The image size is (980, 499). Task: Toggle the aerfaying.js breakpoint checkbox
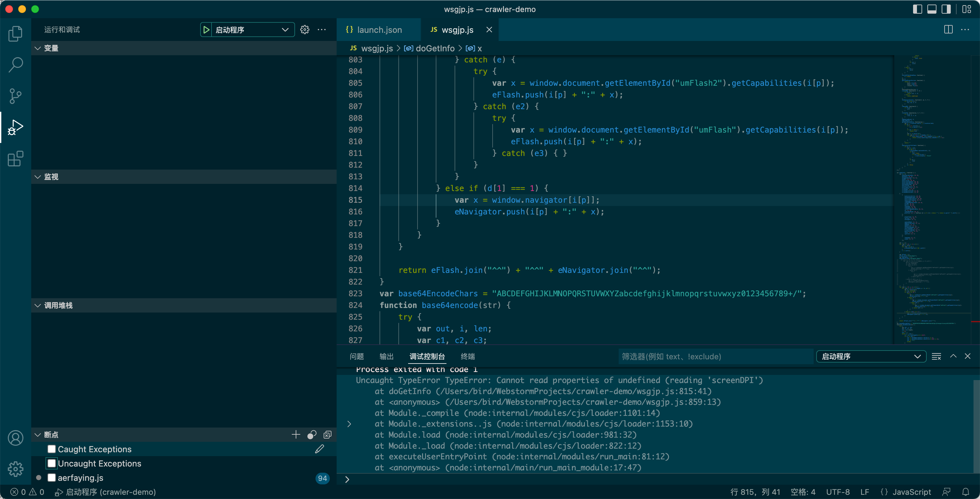point(52,478)
